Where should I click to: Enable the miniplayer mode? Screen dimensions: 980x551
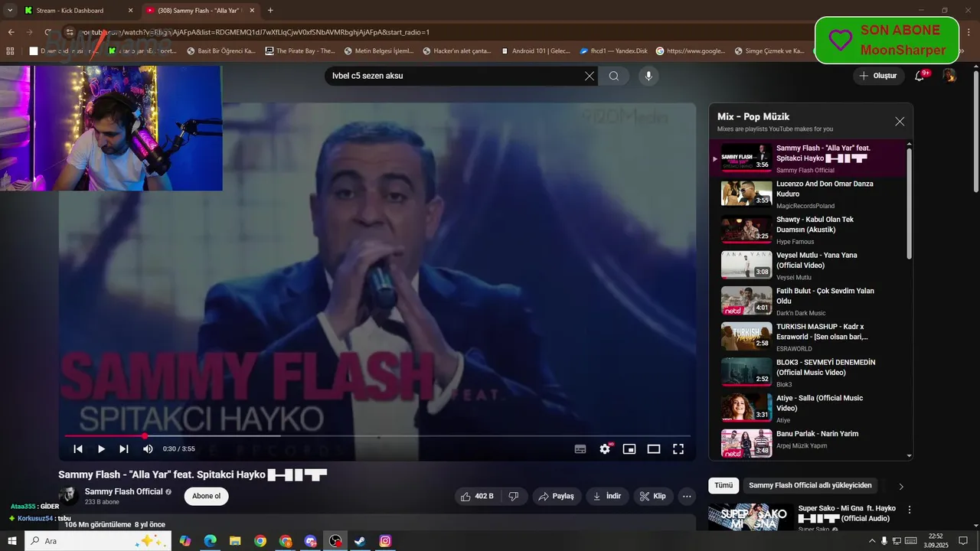(629, 449)
